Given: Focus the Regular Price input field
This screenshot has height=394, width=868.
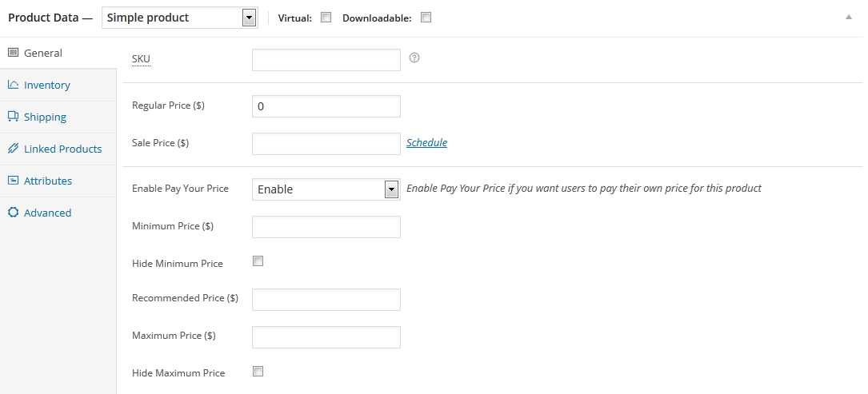Looking at the screenshot, I should pyautogui.click(x=326, y=106).
